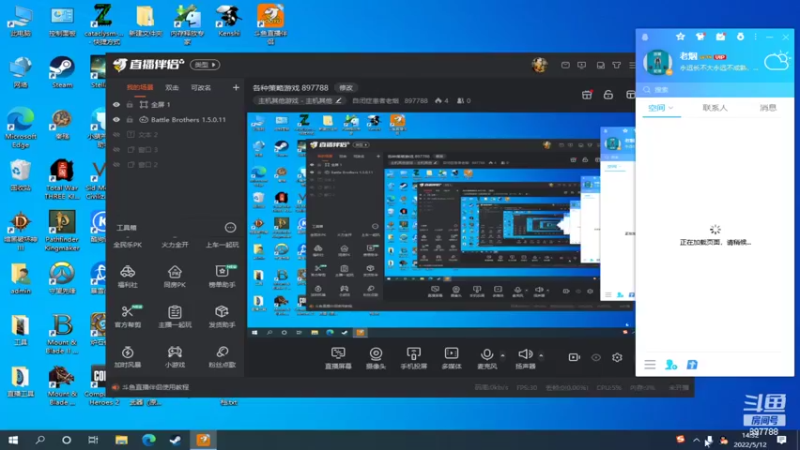The image size is (800, 450).
Task: Open the Windows Start menu
Action: coord(13,440)
